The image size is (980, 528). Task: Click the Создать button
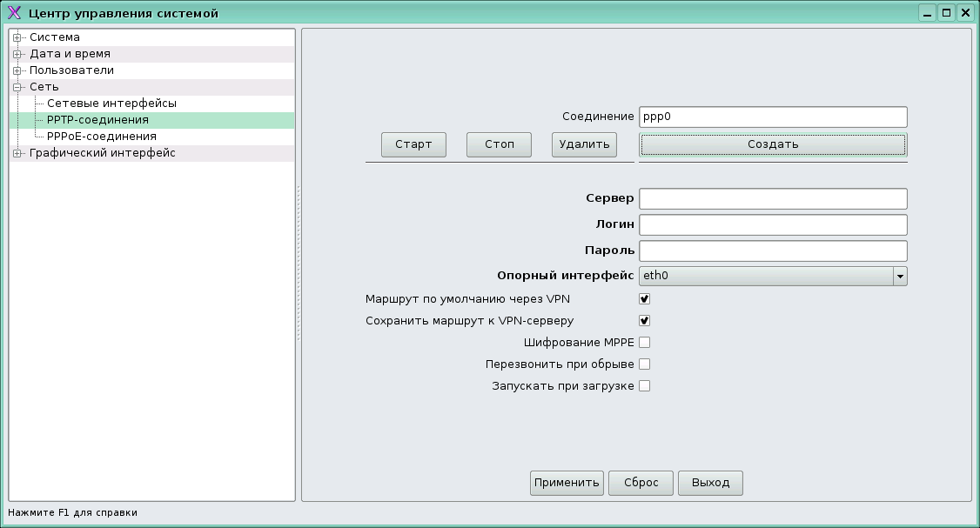click(773, 144)
